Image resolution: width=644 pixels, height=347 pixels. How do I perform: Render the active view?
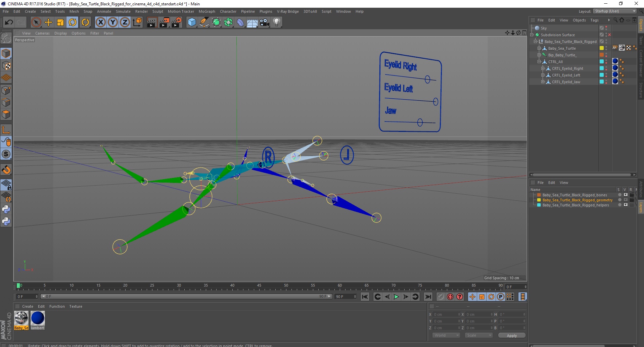152,22
